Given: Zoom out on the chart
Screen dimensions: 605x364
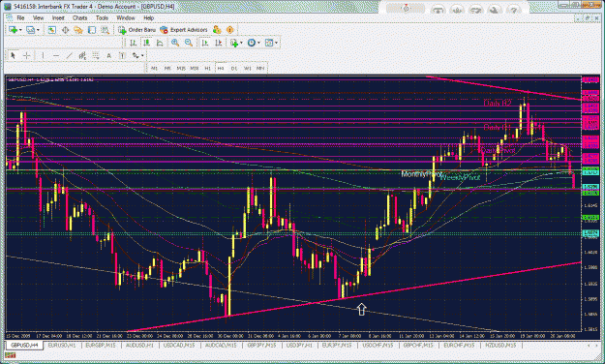Looking at the screenshot, I should point(189,43).
